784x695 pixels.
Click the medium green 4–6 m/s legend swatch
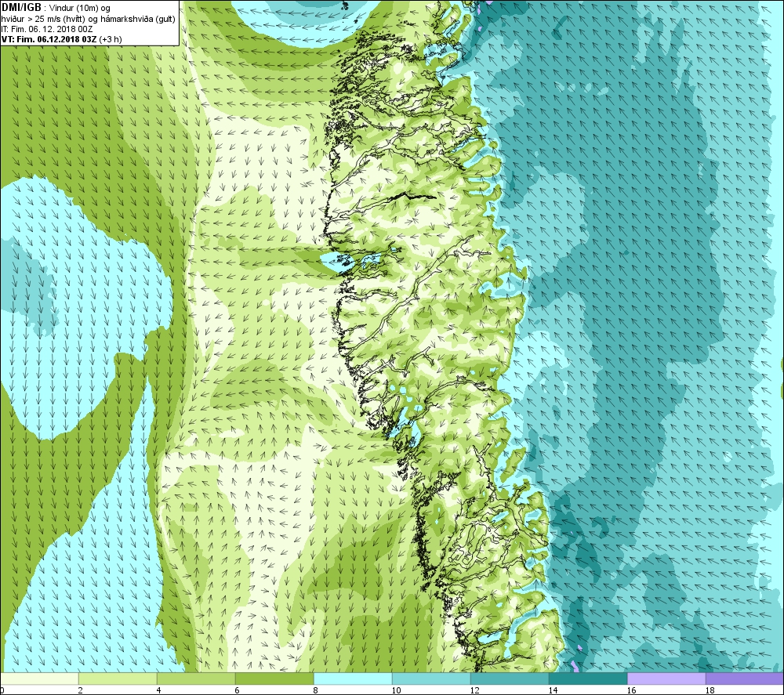click(x=196, y=679)
